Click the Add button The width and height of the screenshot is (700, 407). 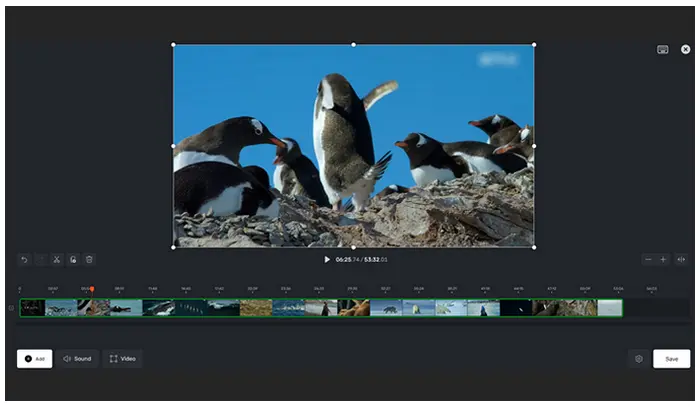coord(35,358)
